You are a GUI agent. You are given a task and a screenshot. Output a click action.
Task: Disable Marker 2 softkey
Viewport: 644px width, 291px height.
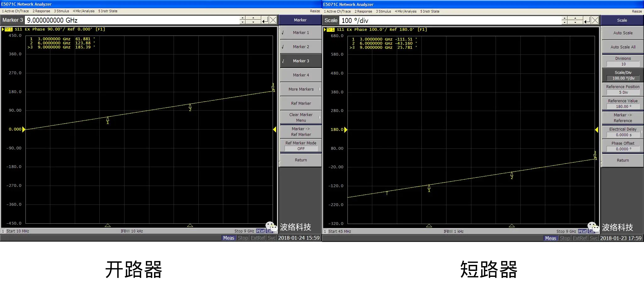[x=301, y=47]
